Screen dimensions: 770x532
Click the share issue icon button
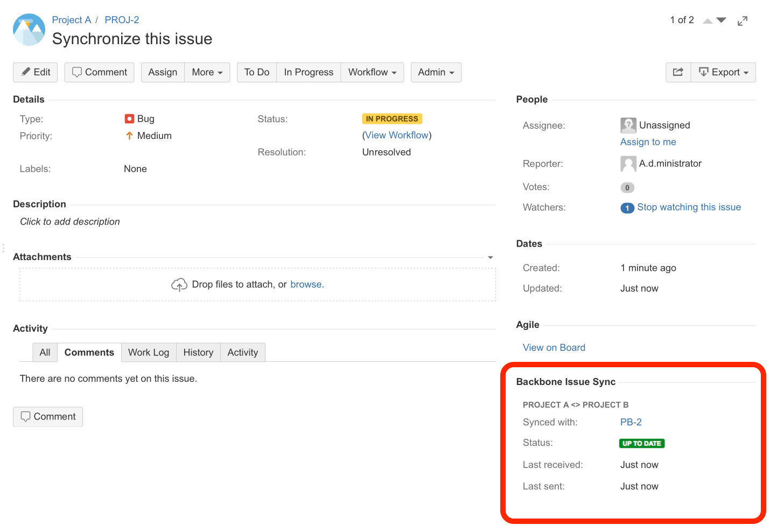point(678,72)
